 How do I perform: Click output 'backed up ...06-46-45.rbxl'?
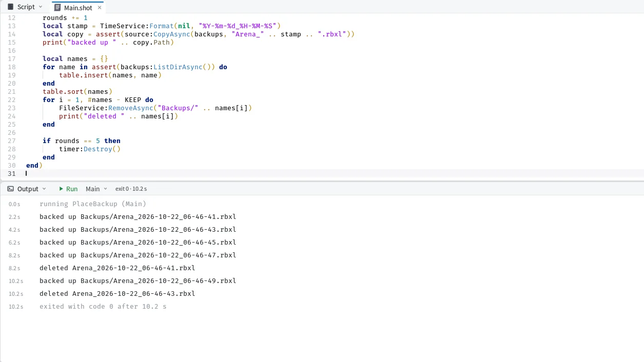tap(138, 243)
